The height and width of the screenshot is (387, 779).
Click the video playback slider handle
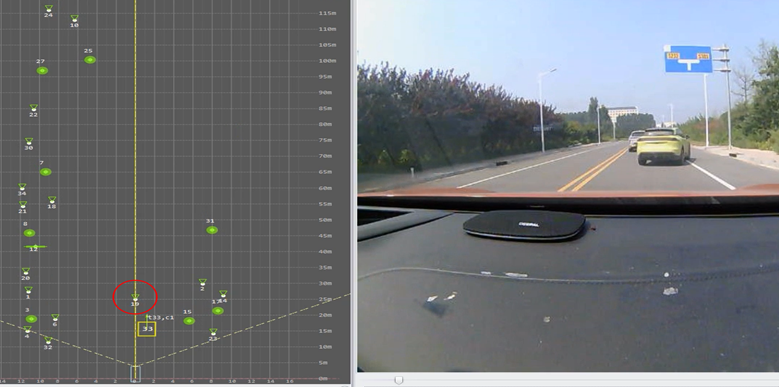pyautogui.click(x=399, y=381)
